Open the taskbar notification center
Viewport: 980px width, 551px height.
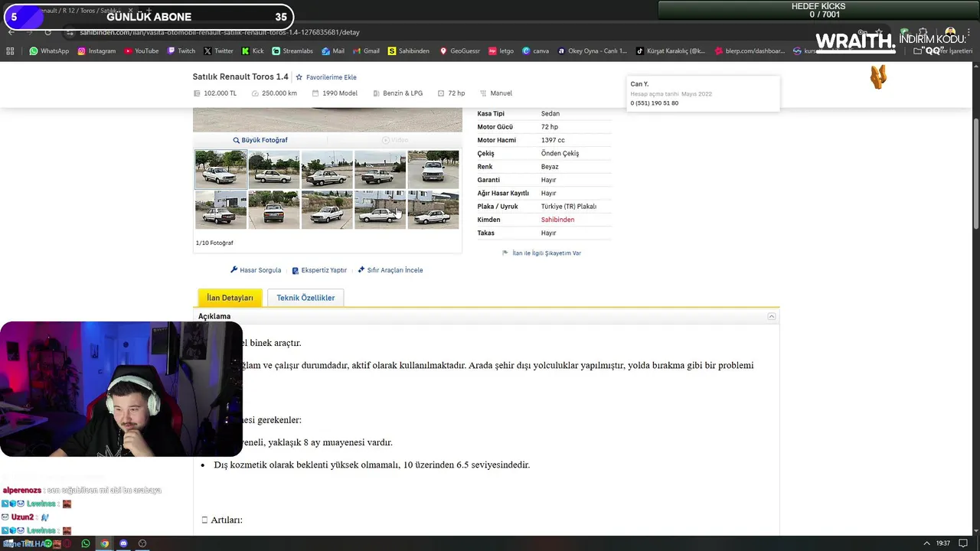point(963,543)
